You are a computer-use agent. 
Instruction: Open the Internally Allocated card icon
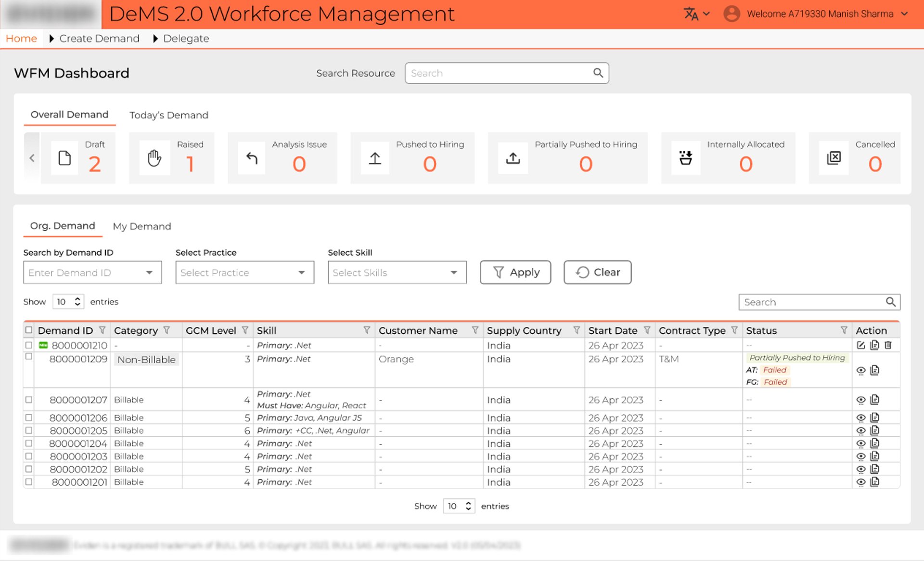(686, 158)
